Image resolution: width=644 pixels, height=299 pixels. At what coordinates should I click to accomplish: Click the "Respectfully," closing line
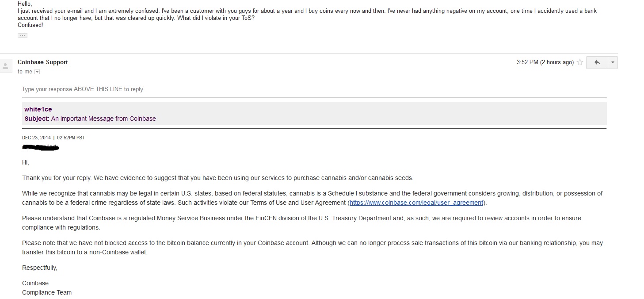click(x=40, y=268)
